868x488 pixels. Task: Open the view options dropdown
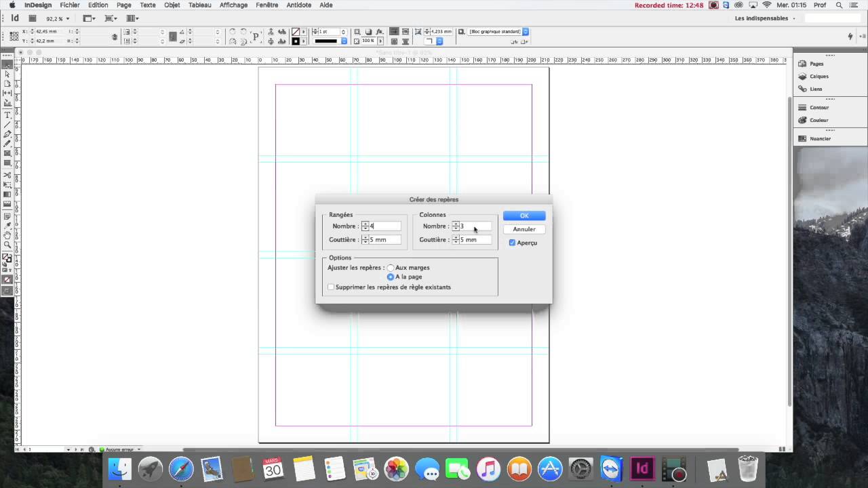click(x=90, y=18)
